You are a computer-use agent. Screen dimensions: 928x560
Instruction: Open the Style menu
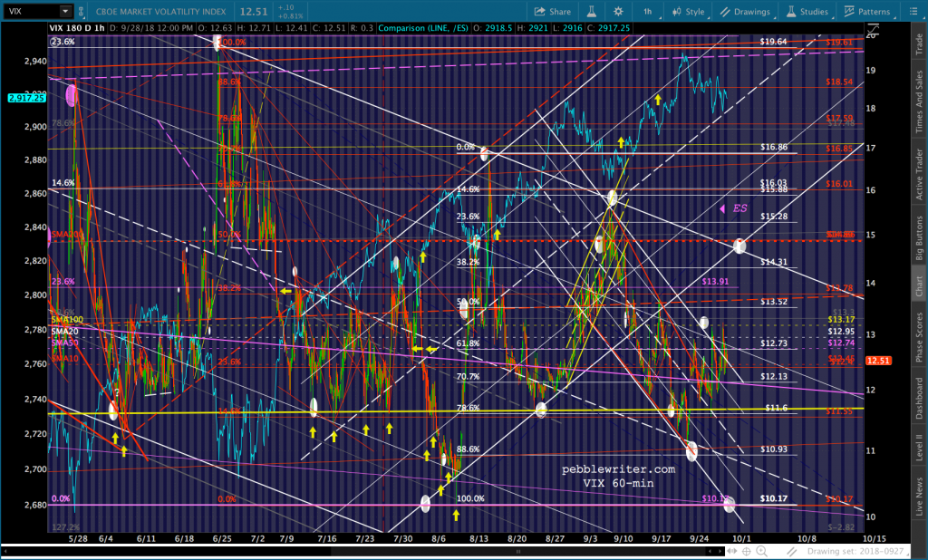(689, 11)
